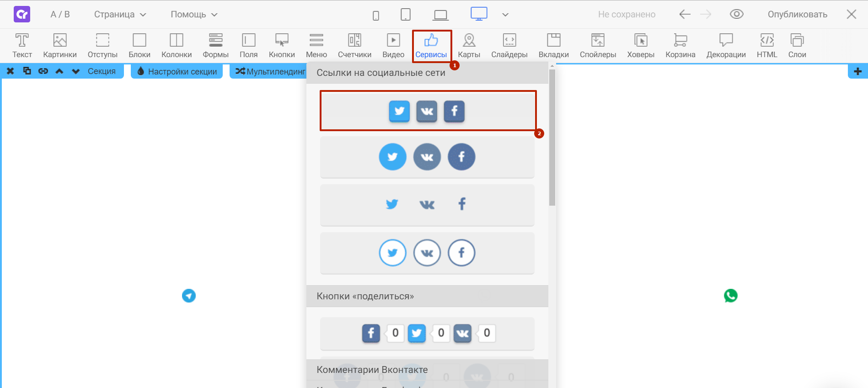The width and height of the screenshot is (868, 388).
Task: Open the Слои panel
Action: coord(797,46)
